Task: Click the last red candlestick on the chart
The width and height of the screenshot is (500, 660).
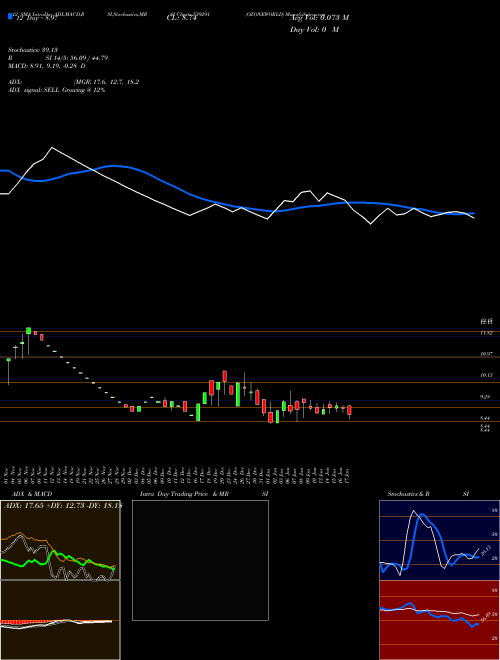Action: (x=349, y=410)
